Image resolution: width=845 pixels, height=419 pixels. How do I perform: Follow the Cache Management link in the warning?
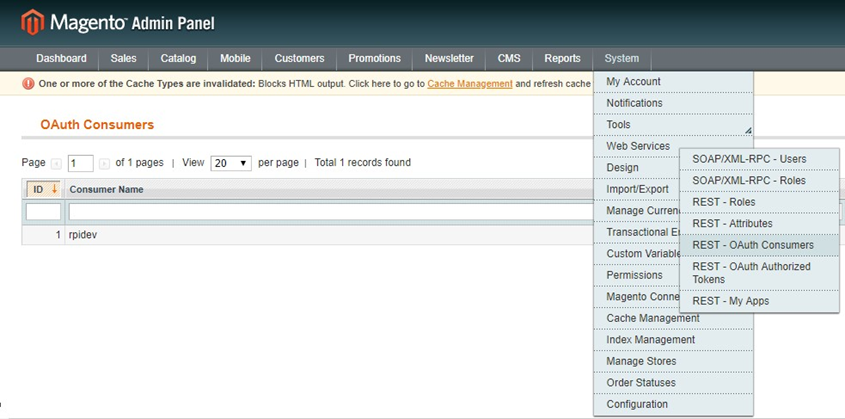pos(469,84)
